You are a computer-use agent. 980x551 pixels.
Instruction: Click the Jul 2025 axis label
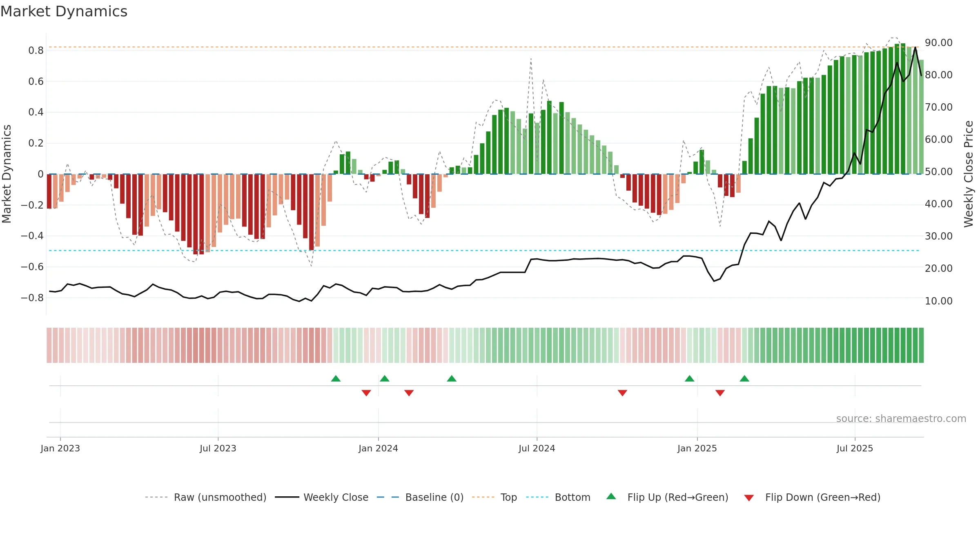point(855,448)
